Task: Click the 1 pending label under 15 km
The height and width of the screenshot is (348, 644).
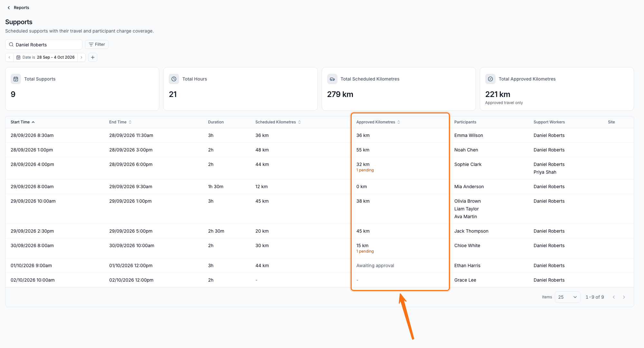Action: (365, 251)
